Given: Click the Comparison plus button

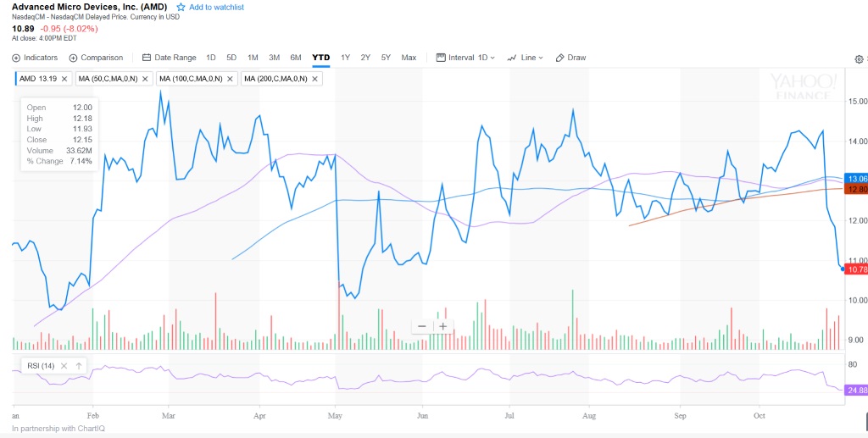Looking at the screenshot, I should [x=73, y=58].
